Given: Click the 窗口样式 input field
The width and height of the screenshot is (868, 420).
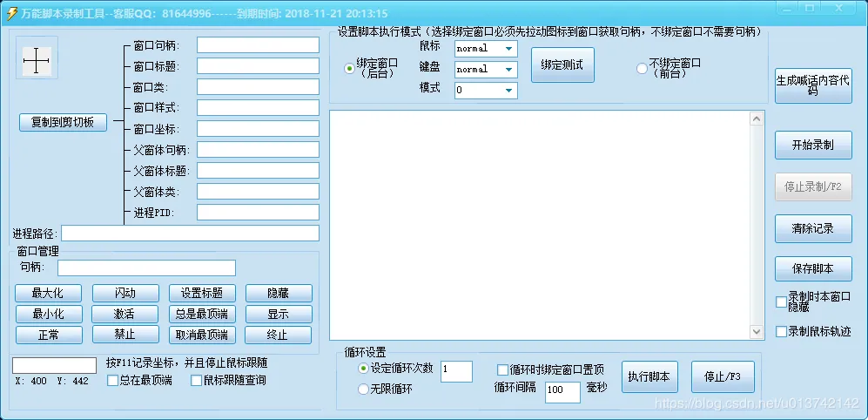Looking at the screenshot, I should (258, 107).
